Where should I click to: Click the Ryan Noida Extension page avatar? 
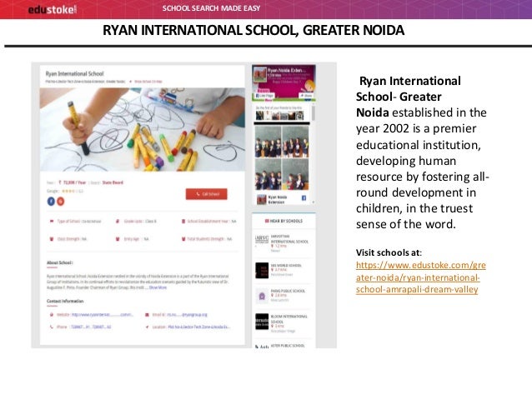tap(260, 75)
